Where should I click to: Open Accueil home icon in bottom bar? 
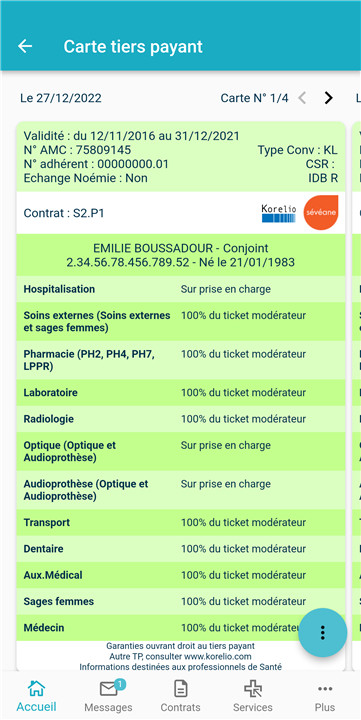point(36,688)
